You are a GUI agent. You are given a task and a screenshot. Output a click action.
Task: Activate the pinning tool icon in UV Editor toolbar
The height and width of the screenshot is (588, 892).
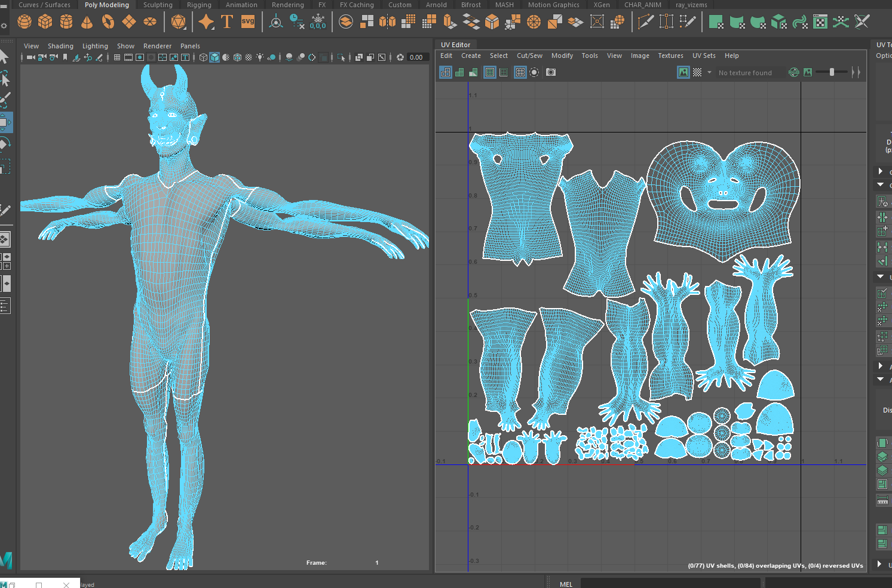pyautogui.click(x=534, y=72)
